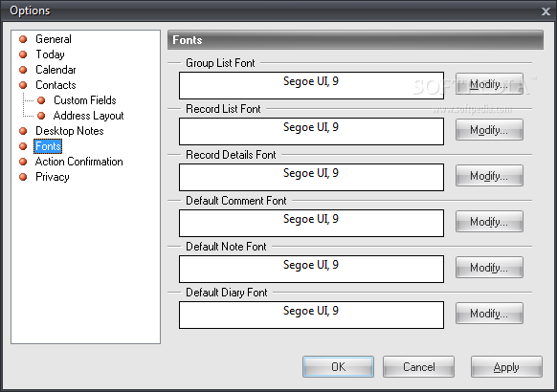Click the red bullet icon beside Today
The image size is (557, 392).
23,54
